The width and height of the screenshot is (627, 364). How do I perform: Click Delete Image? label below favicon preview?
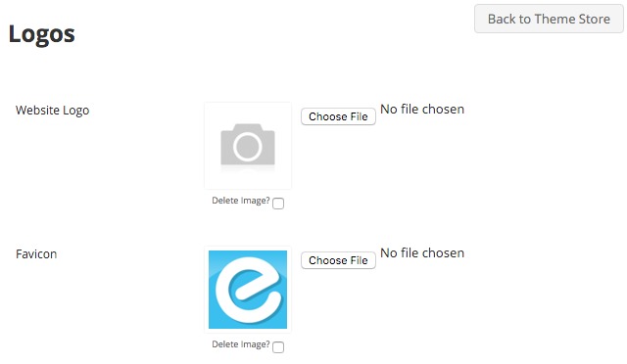tap(241, 344)
